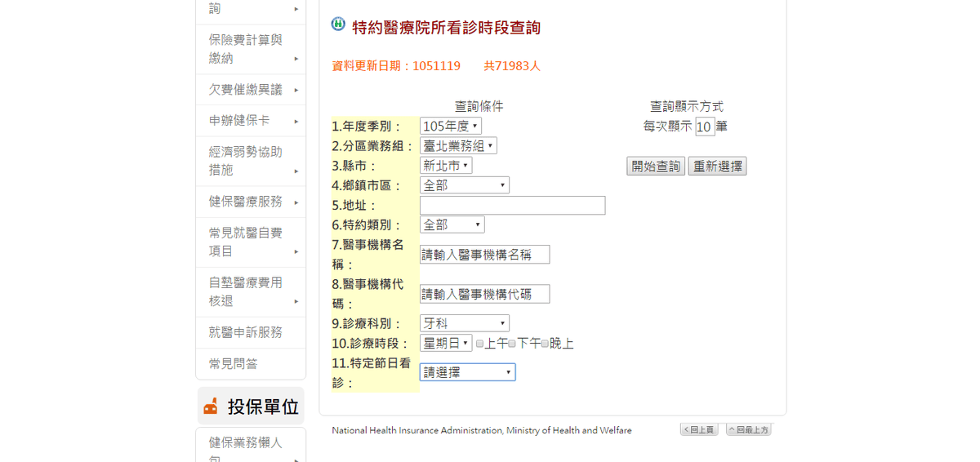Click the 查詢顯示方式 heading text
The width and height of the screenshot is (980, 462).
coord(687,106)
